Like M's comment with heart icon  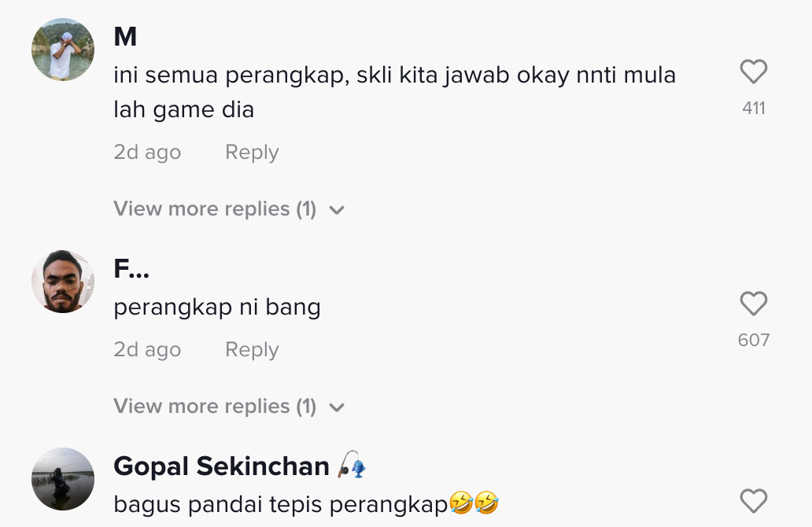coord(753,72)
